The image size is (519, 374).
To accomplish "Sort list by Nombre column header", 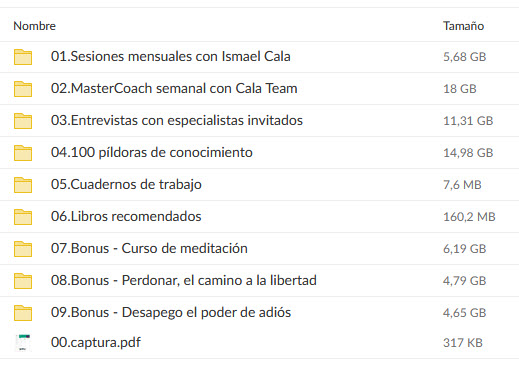I will coord(34,26).
